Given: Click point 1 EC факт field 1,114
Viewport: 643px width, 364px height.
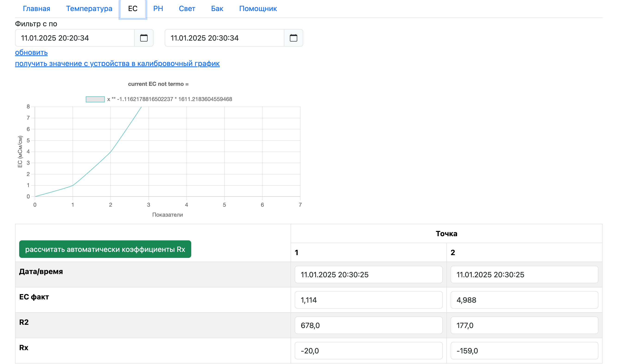Looking at the screenshot, I should point(368,300).
